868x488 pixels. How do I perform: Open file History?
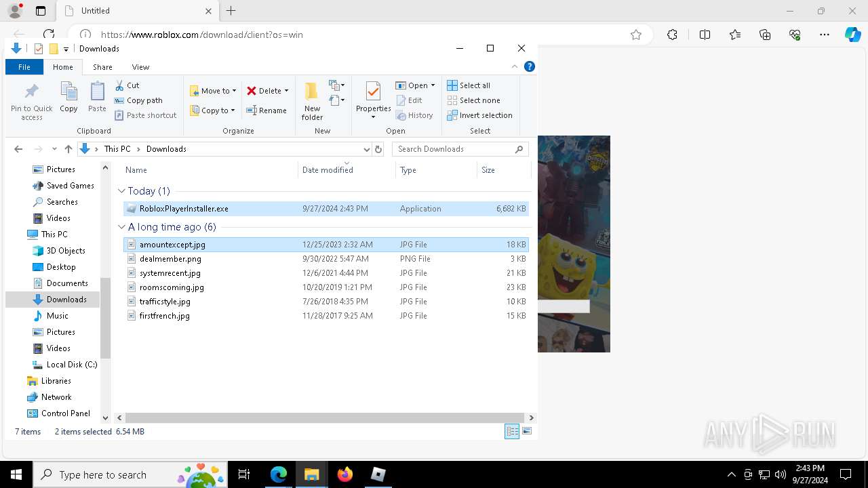414,115
